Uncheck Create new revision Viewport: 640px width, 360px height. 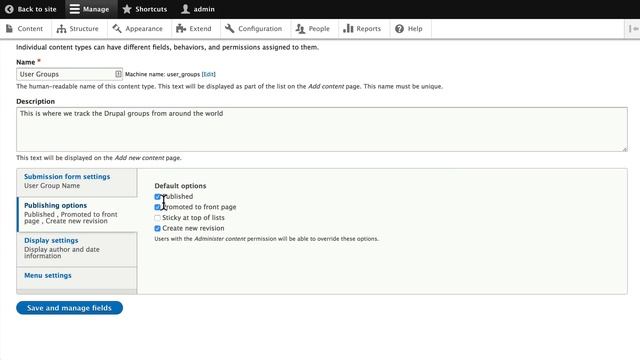157,229
